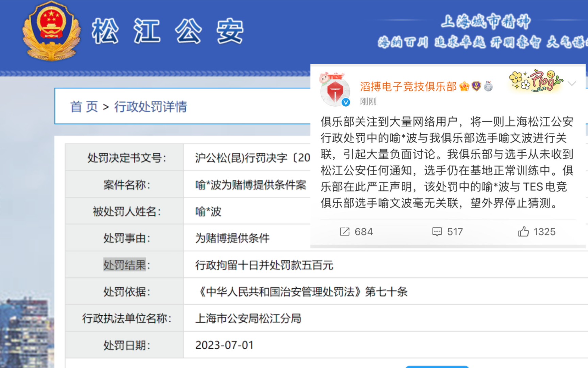Click the 处罚依据 label

click(127, 292)
